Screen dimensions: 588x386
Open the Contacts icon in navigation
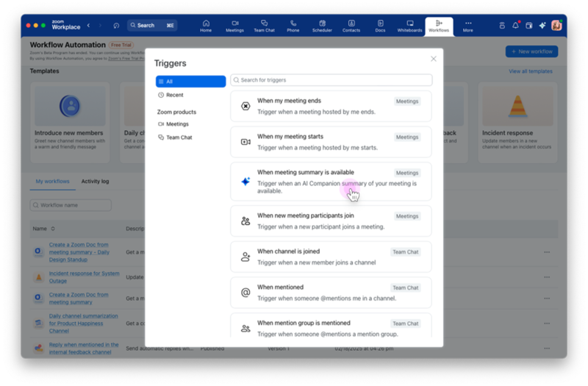point(351,26)
